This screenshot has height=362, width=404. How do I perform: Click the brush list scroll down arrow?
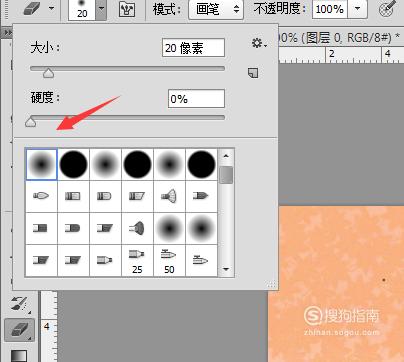tap(226, 269)
